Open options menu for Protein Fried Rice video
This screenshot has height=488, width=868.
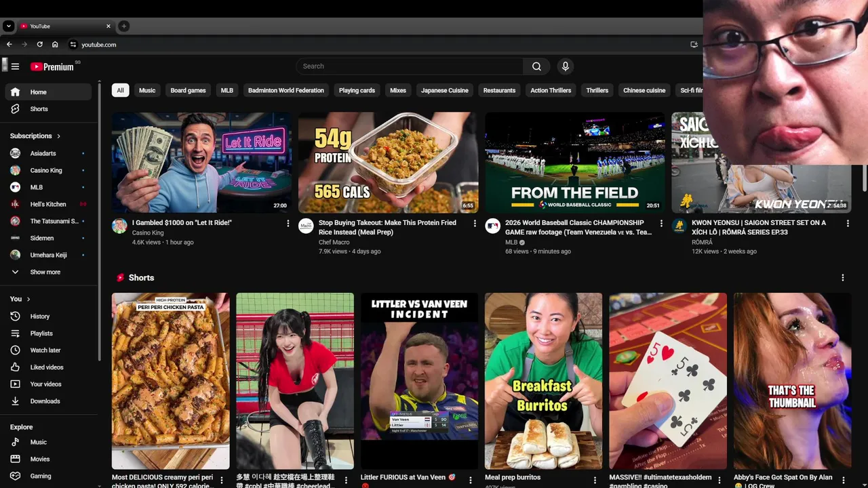[475, 223]
